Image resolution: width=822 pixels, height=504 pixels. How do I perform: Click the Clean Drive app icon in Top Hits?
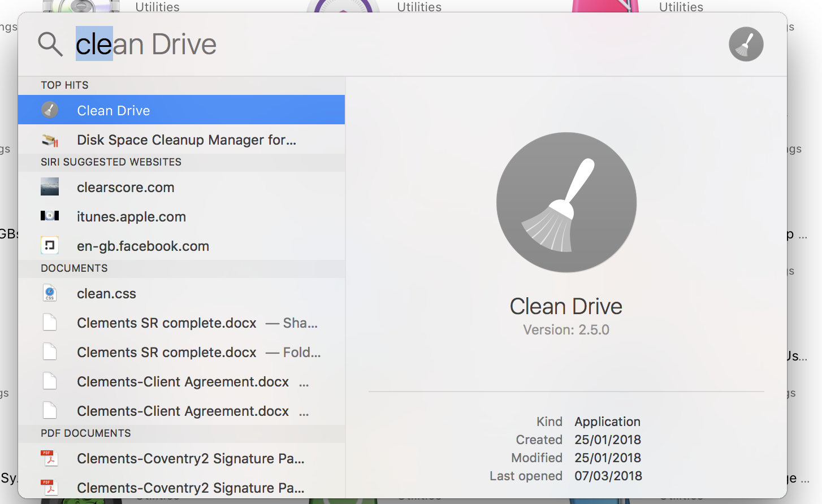coord(50,110)
